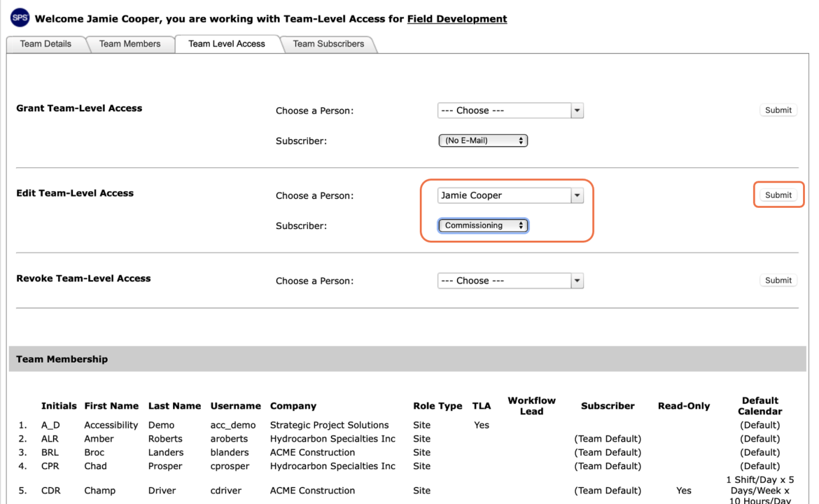Switch to the Team Details tab
Screen dimensions: 819x504
coord(46,44)
